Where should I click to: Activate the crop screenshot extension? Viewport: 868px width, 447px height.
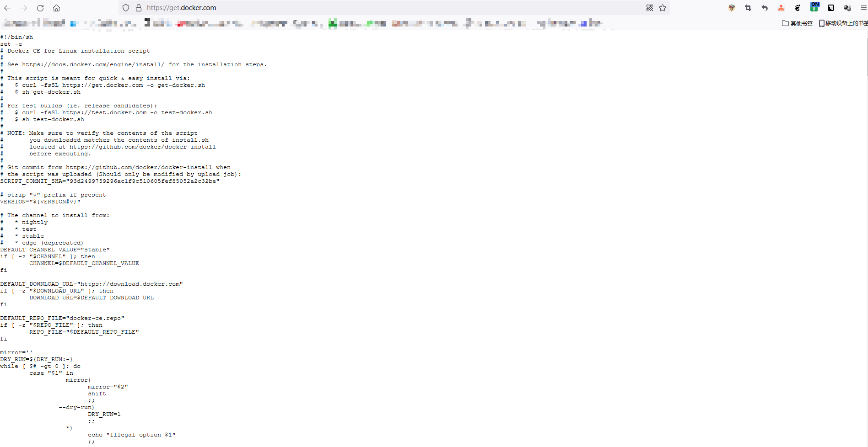pyautogui.click(x=748, y=8)
